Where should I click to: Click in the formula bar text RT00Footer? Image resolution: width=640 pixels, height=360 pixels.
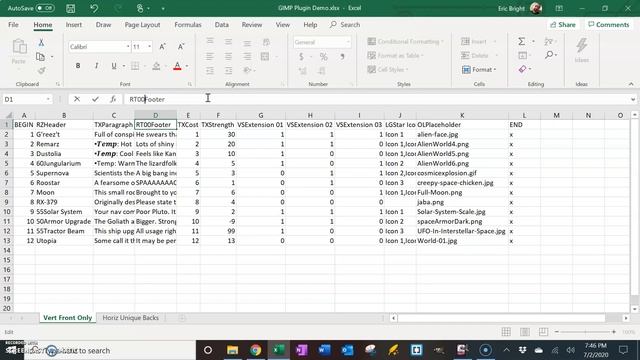147,99
